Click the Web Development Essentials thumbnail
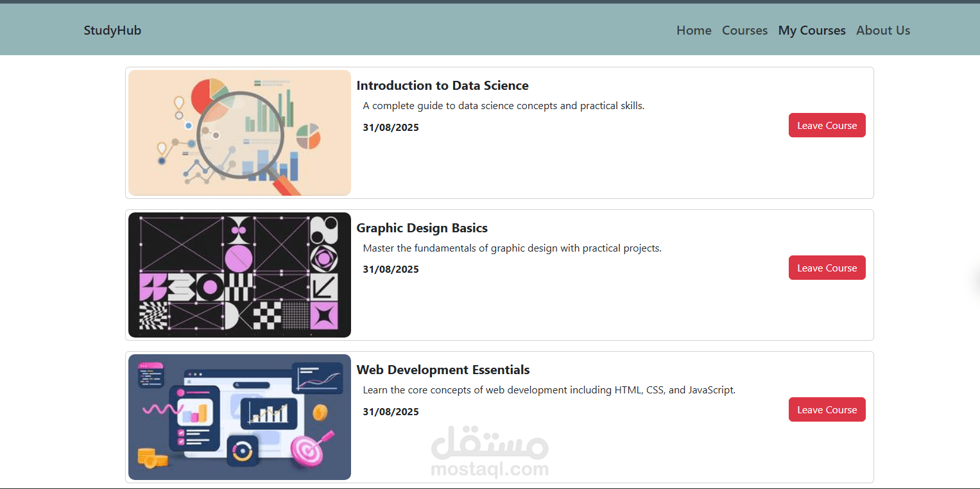Image resolution: width=980 pixels, height=489 pixels. click(239, 417)
